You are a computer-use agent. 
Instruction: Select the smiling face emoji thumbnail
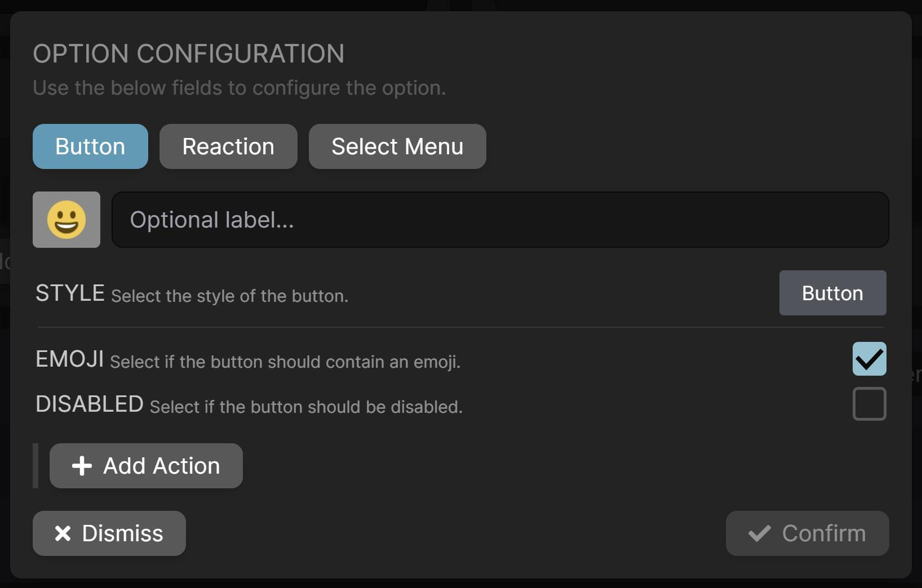coord(67,220)
